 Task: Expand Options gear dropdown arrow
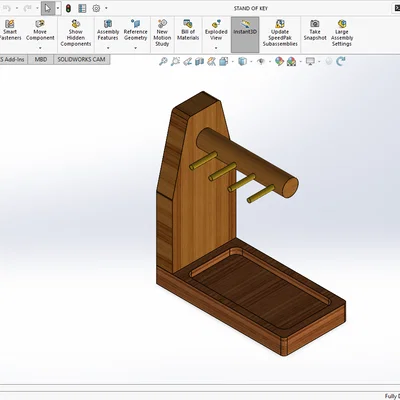[x=106, y=8]
